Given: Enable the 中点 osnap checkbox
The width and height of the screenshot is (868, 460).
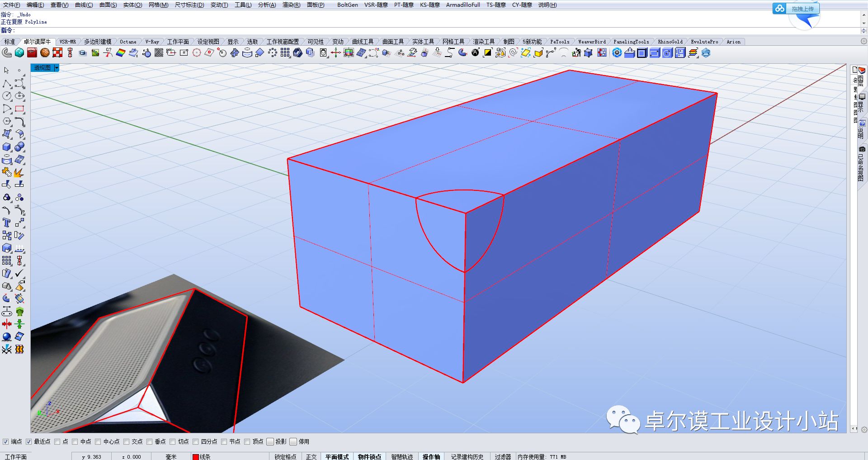Looking at the screenshot, I should [x=75, y=441].
